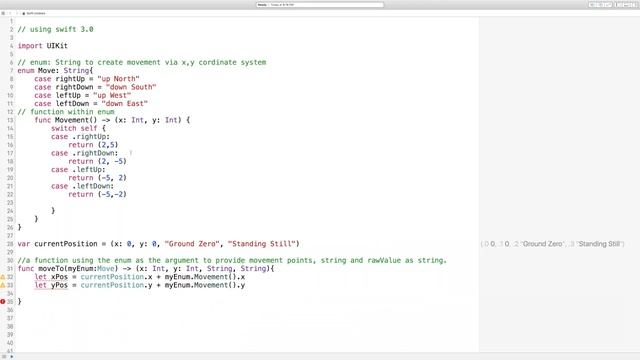
Task: Click the Ready status activity field
Action: [x=320, y=4]
